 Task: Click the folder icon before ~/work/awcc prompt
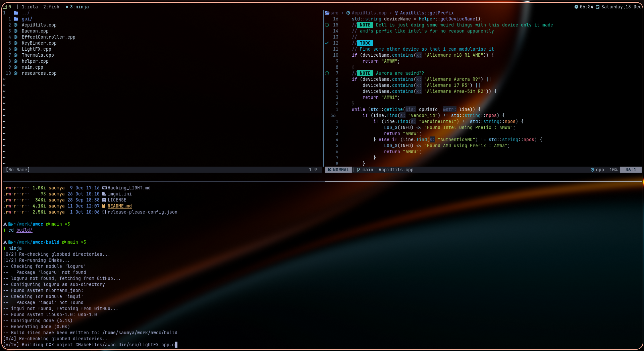tap(10, 224)
